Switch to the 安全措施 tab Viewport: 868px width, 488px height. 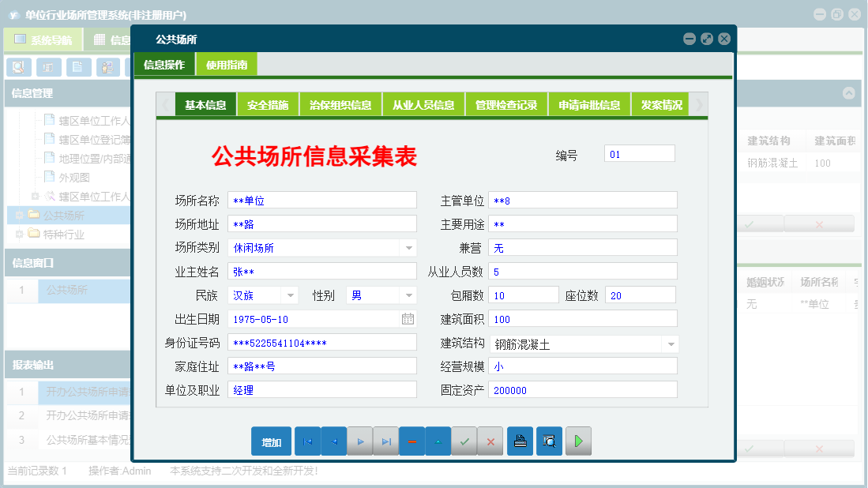coord(265,103)
